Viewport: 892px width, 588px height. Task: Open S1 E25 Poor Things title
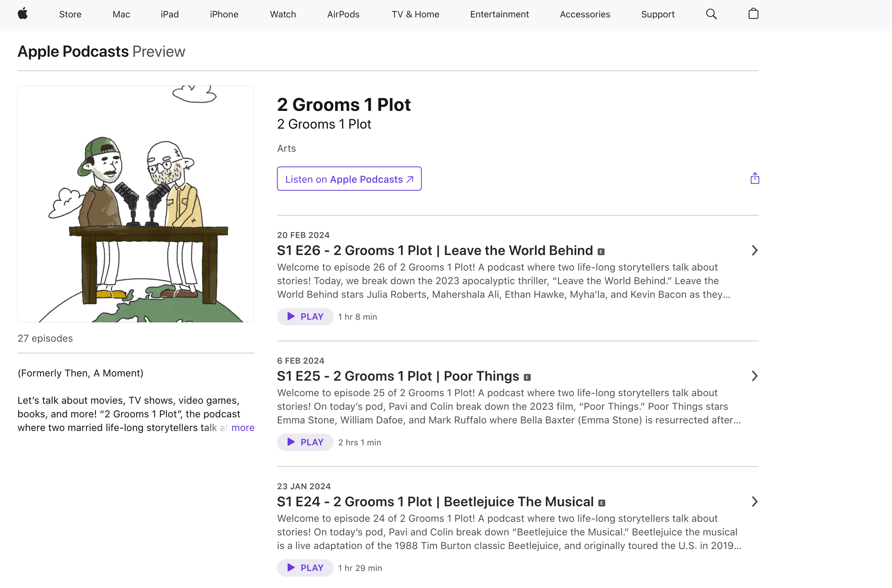[x=398, y=376]
